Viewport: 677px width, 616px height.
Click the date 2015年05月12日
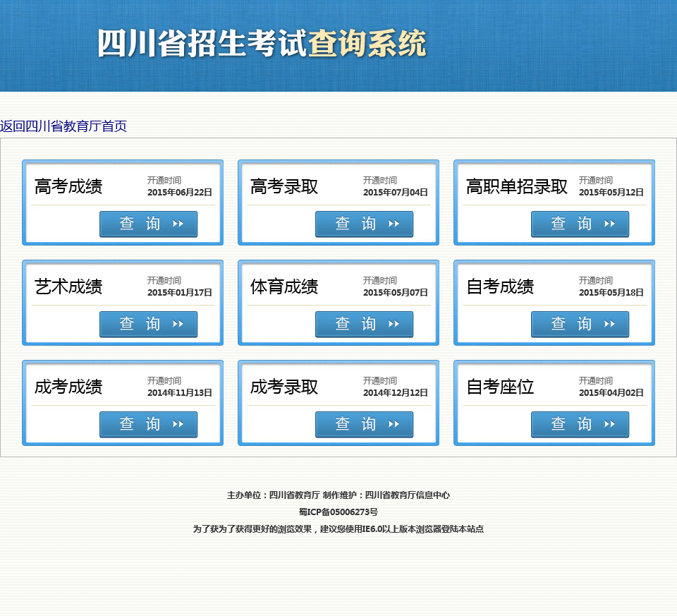click(611, 192)
